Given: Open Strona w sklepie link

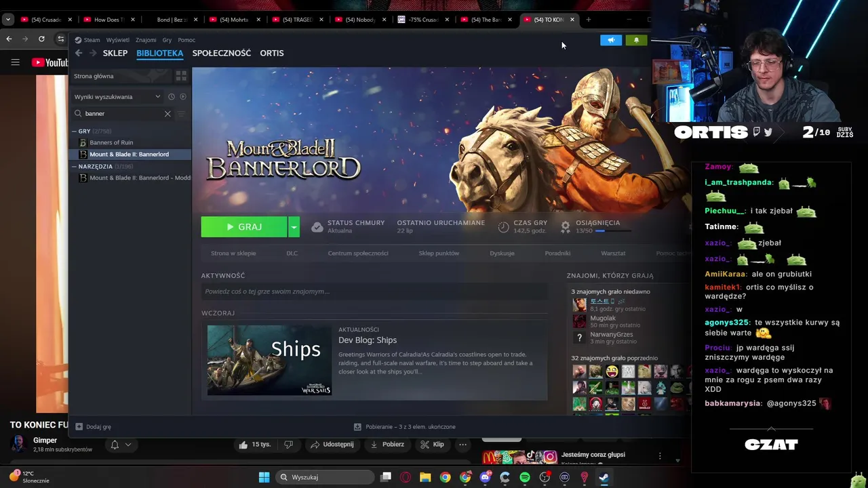Looking at the screenshot, I should tap(233, 253).
